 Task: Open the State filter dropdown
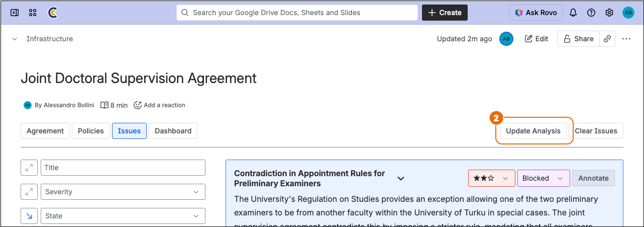(123, 216)
